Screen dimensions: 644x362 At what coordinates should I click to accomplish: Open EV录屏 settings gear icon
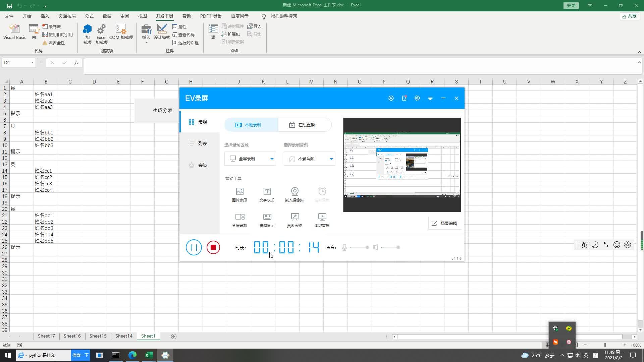[x=417, y=98]
